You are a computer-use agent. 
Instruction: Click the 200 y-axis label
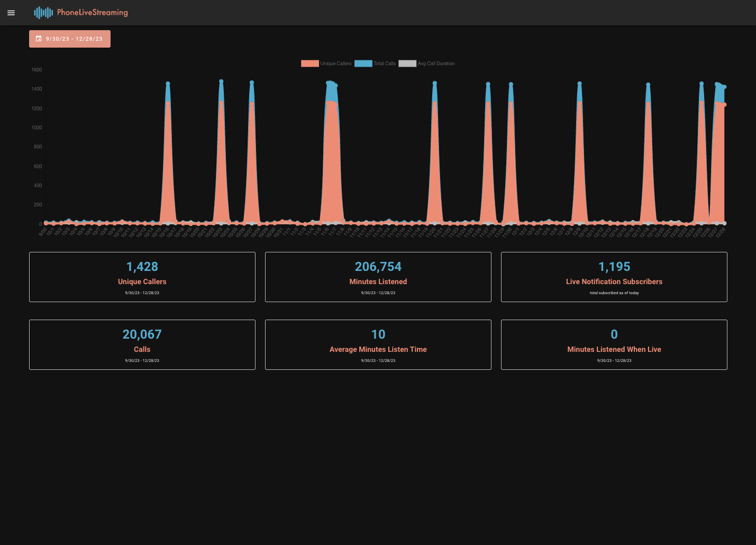(x=38, y=205)
